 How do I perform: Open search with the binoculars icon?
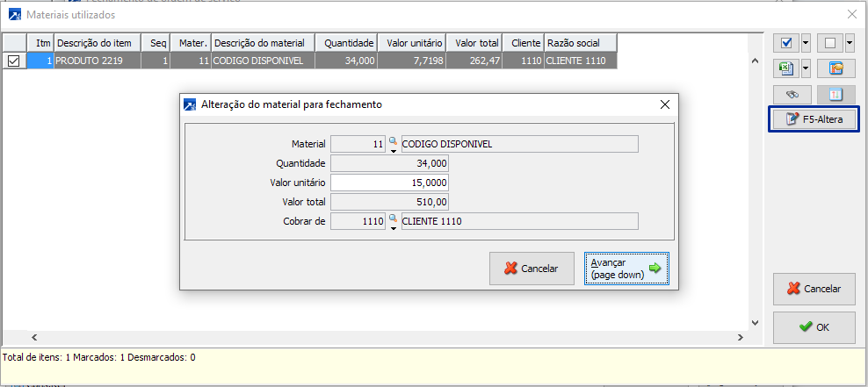(x=792, y=95)
